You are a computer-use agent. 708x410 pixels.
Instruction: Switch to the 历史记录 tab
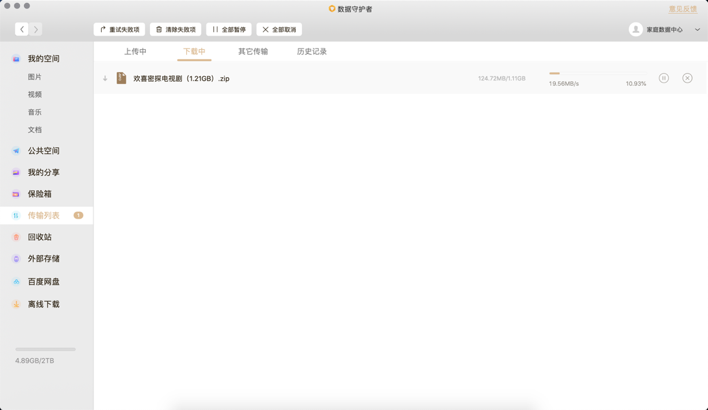[x=311, y=52]
